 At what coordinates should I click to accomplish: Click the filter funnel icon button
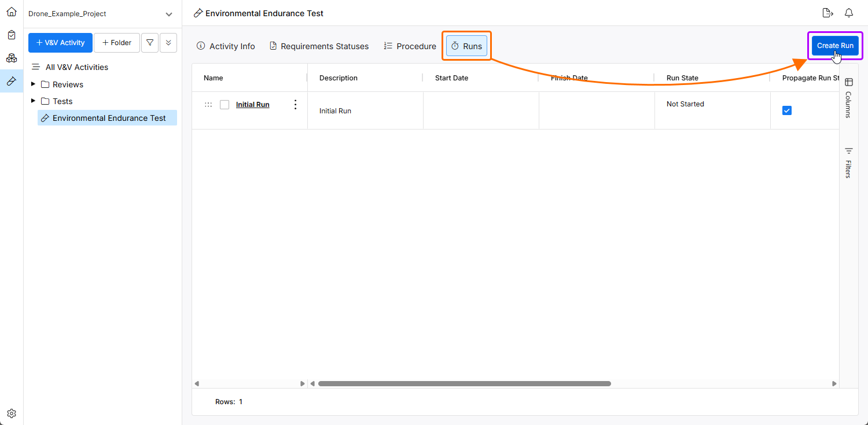click(150, 43)
